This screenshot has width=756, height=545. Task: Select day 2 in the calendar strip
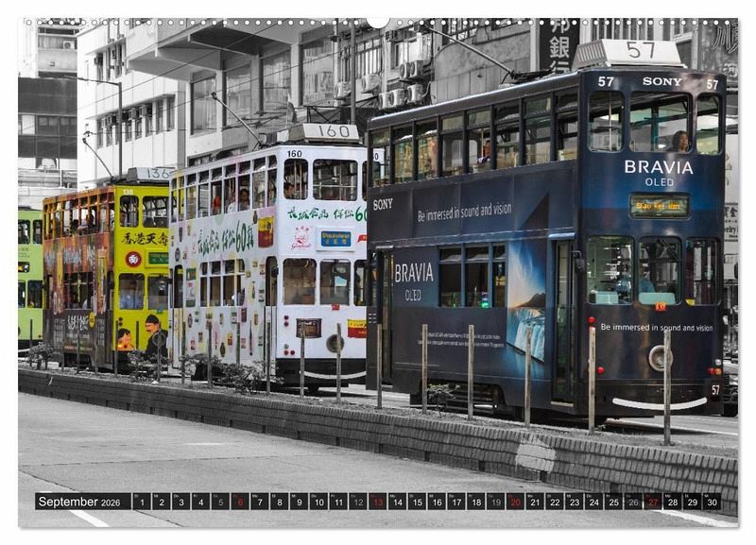161,502
